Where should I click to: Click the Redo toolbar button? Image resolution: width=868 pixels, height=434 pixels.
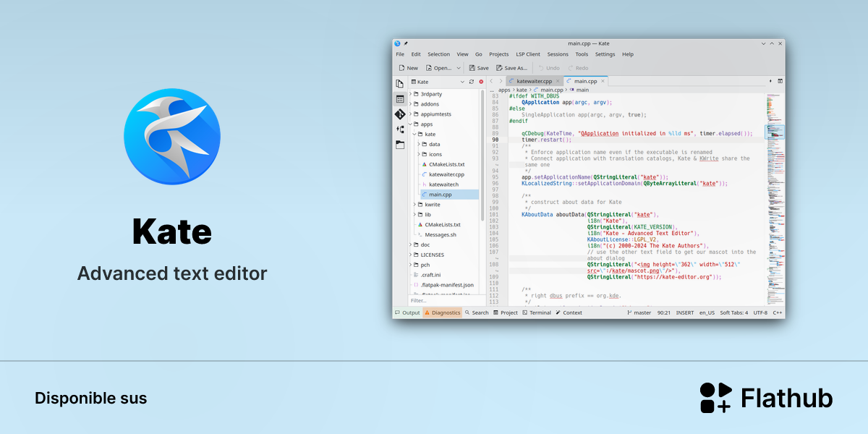(578, 68)
